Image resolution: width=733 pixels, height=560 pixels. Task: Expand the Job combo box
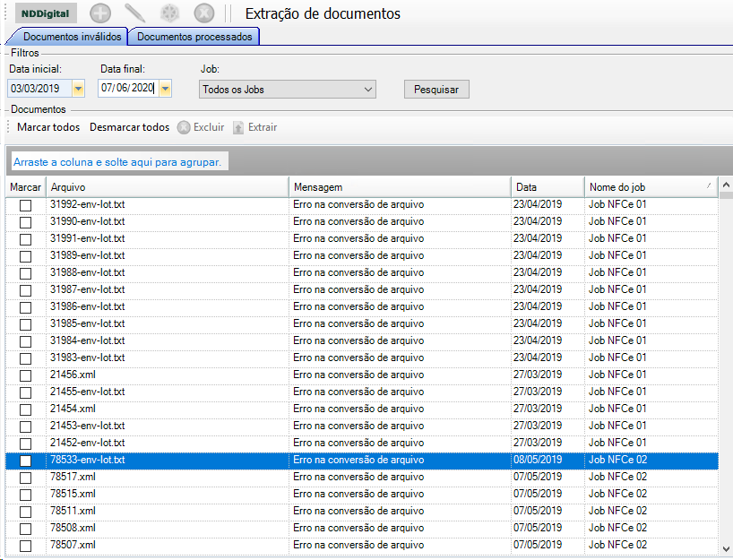[x=368, y=90]
